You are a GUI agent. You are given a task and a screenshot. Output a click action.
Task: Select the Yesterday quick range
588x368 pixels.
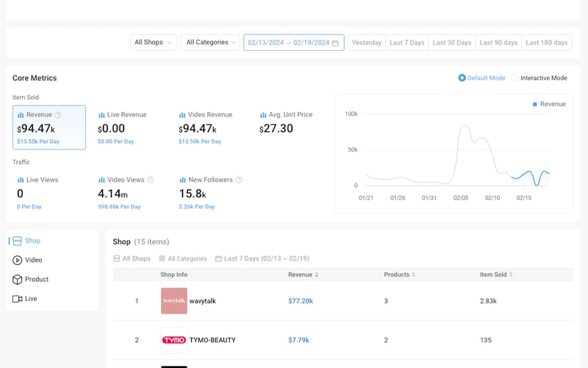[x=366, y=43]
